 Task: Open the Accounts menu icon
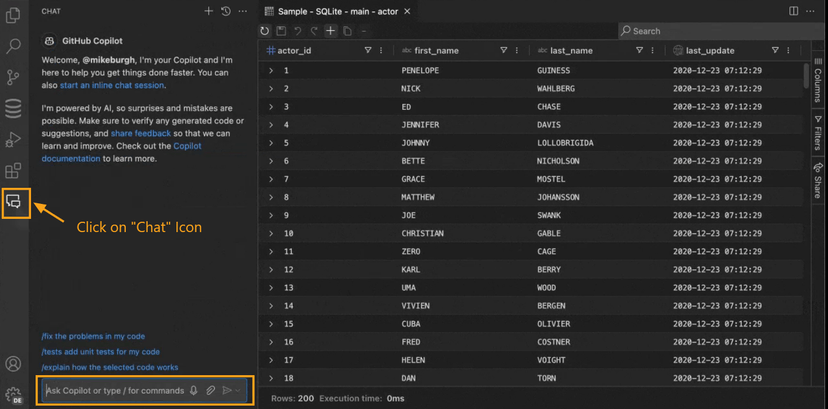pyautogui.click(x=13, y=364)
